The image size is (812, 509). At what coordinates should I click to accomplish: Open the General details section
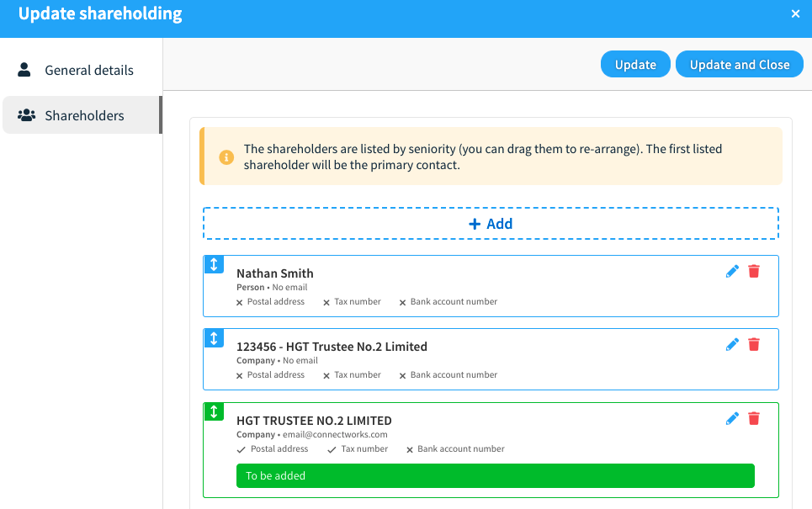(x=82, y=70)
